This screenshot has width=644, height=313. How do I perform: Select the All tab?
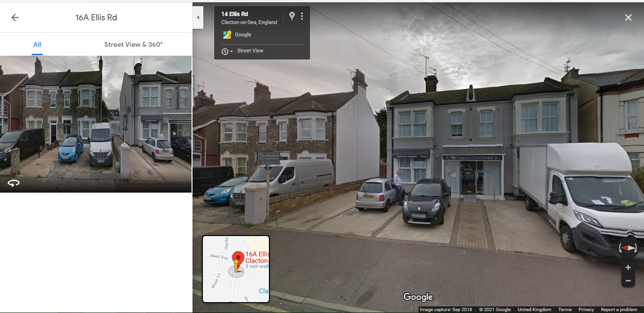37,44
